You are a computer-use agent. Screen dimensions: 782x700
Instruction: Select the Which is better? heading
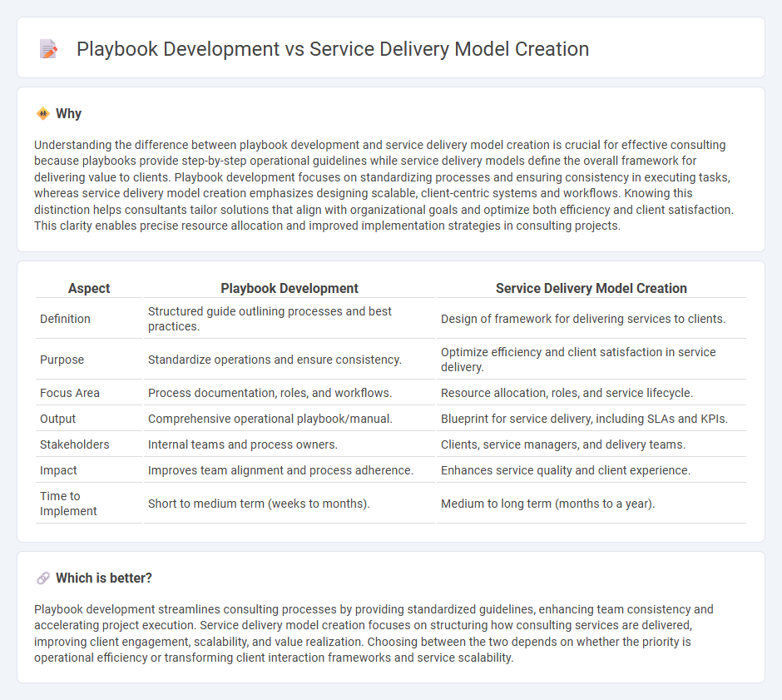coord(104,578)
